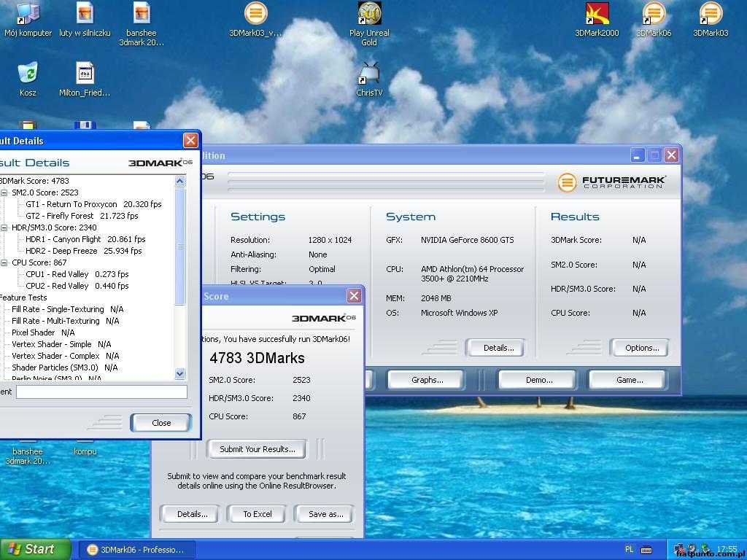
Task: Select banshee 3dmark icon beside luty w silniczku
Action: 142,24
